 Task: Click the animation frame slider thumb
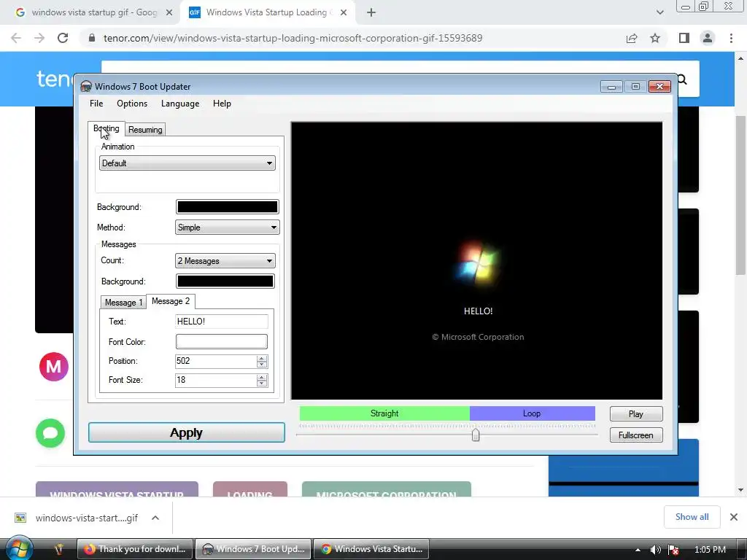click(476, 435)
